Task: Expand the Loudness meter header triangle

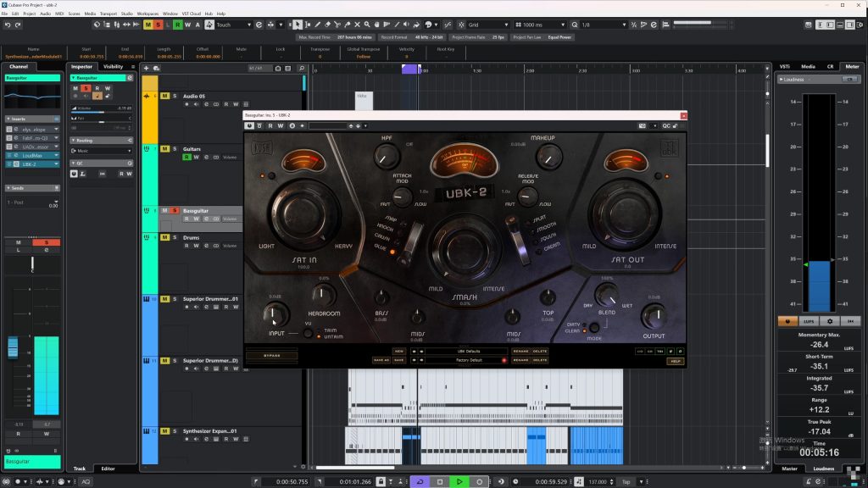Action: [x=781, y=80]
